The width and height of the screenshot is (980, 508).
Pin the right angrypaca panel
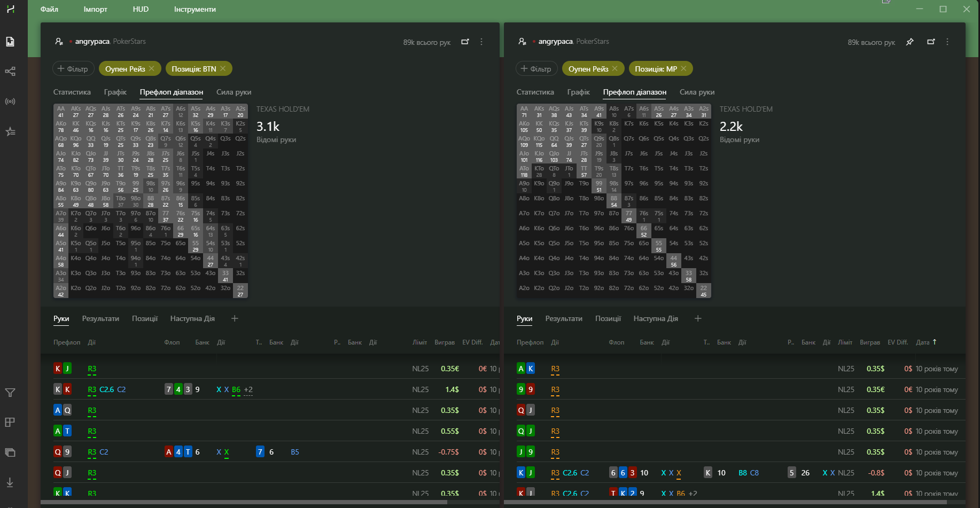pos(910,42)
